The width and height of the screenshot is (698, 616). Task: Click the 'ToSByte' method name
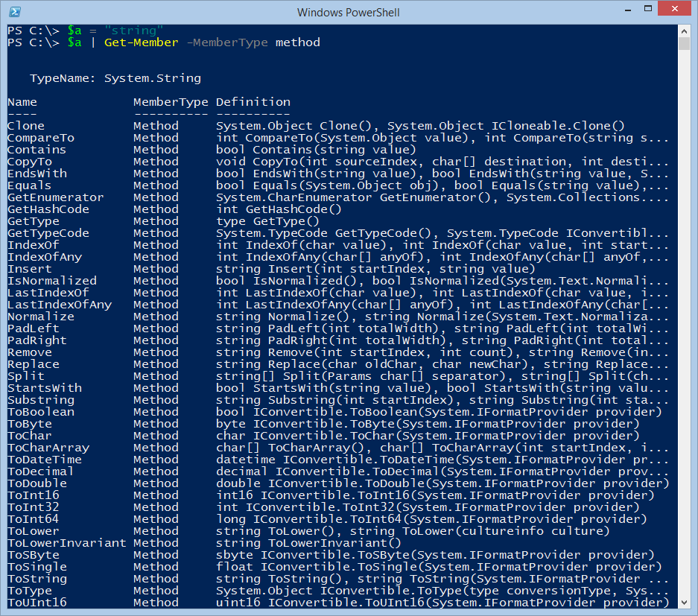pyautogui.click(x=34, y=555)
